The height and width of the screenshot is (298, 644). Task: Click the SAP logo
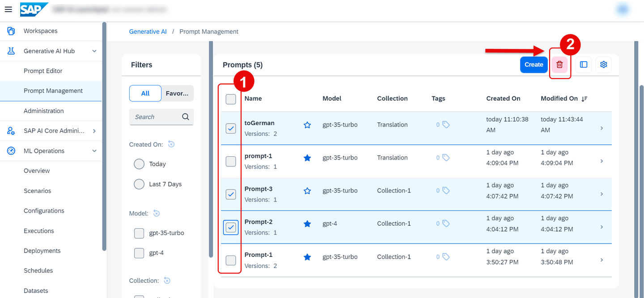[x=34, y=9]
